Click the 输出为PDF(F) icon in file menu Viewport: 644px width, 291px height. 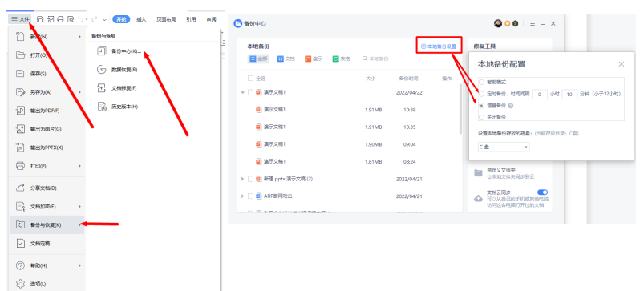pyautogui.click(x=20, y=111)
